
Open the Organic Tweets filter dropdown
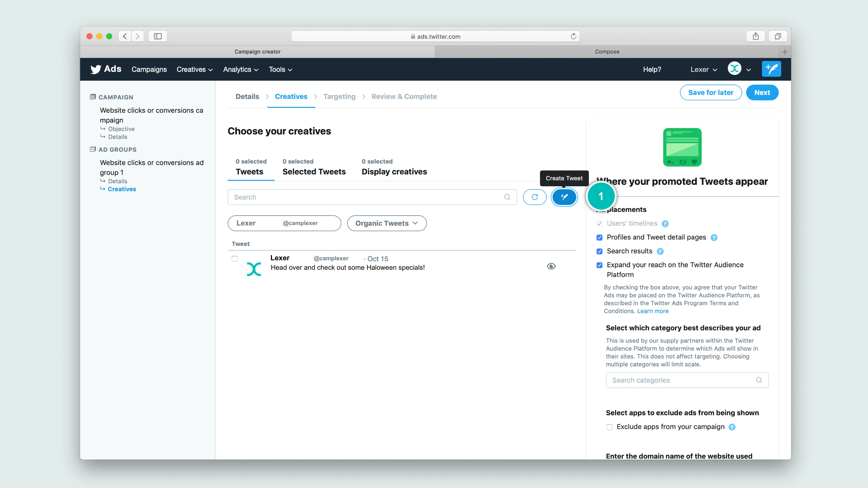pos(387,223)
